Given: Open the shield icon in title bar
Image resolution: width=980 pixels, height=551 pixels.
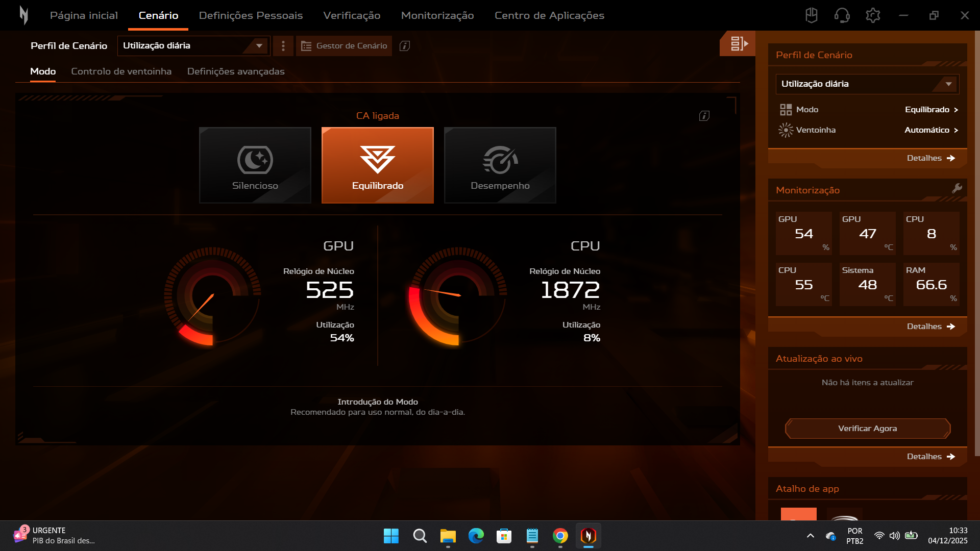Looking at the screenshot, I should point(811,15).
